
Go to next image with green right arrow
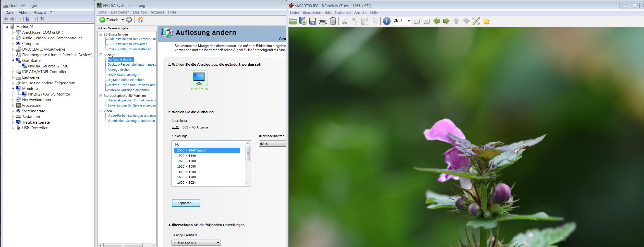pyautogui.click(x=446, y=21)
